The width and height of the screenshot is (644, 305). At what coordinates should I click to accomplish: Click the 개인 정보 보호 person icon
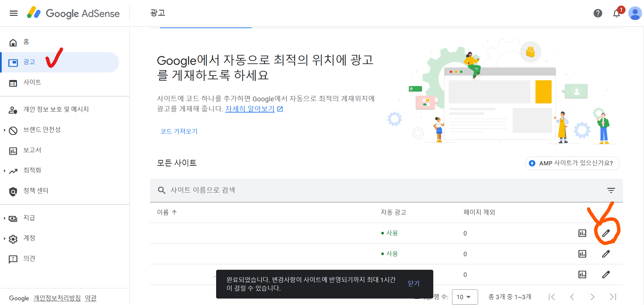click(13, 110)
